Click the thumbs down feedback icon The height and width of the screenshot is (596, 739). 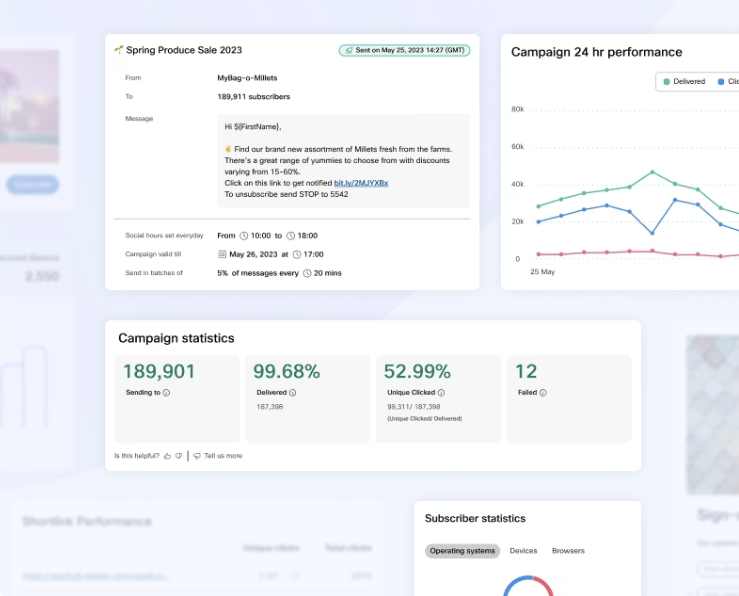point(179,456)
